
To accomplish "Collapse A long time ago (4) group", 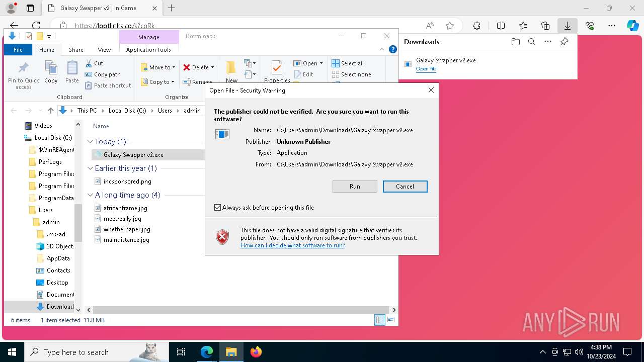I will tap(91, 195).
